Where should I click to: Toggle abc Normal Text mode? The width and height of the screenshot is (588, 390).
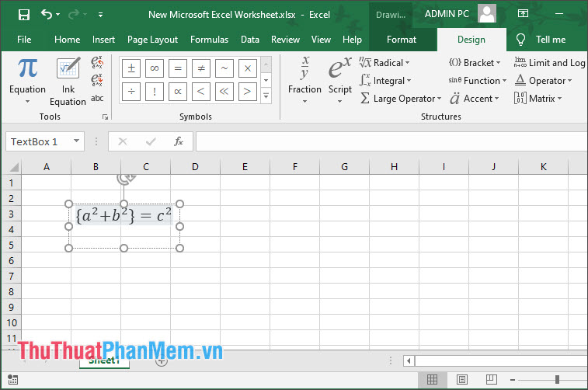coord(97,98)
